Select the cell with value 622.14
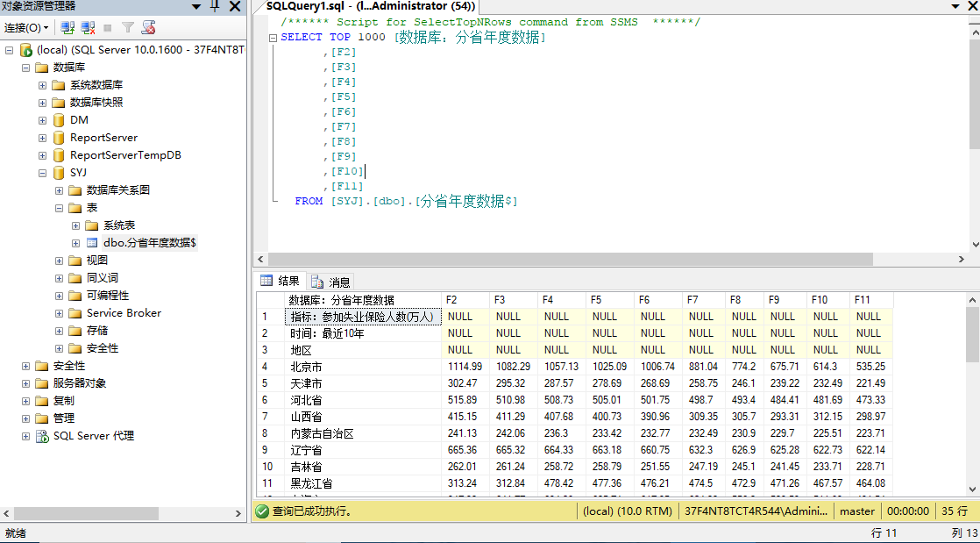Screen dimensions: 980x543 coord(871,449)
